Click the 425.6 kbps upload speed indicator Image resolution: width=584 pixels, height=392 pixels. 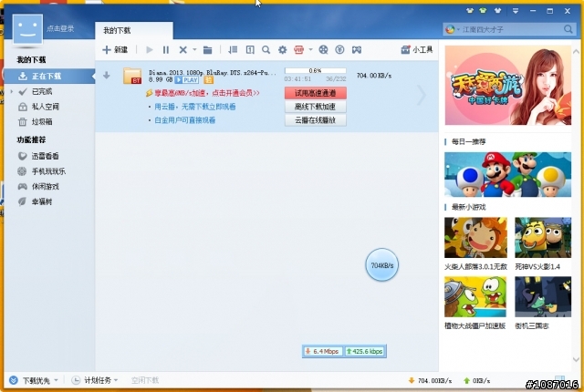click(365, 351)
